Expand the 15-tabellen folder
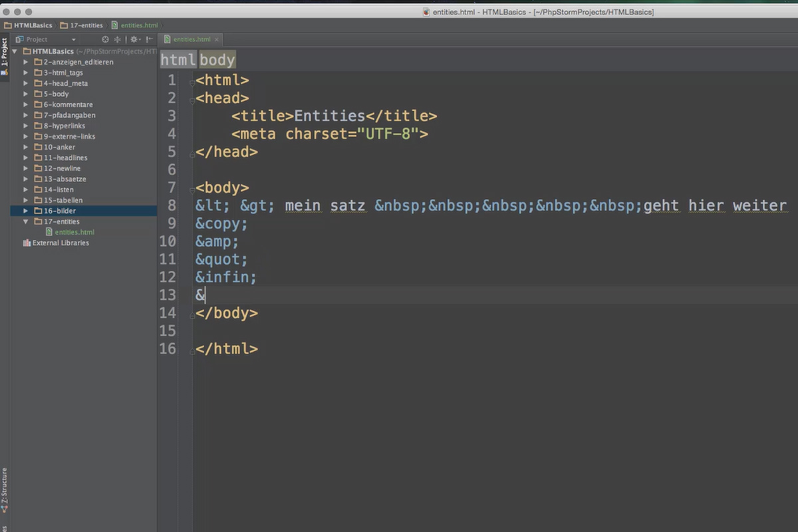 tap(25, 200)
